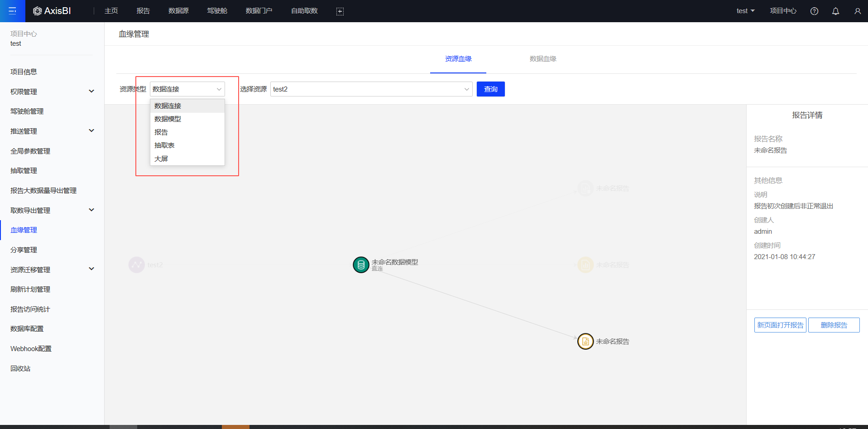Select the green 未命名数据模型 database node icon

361,265
